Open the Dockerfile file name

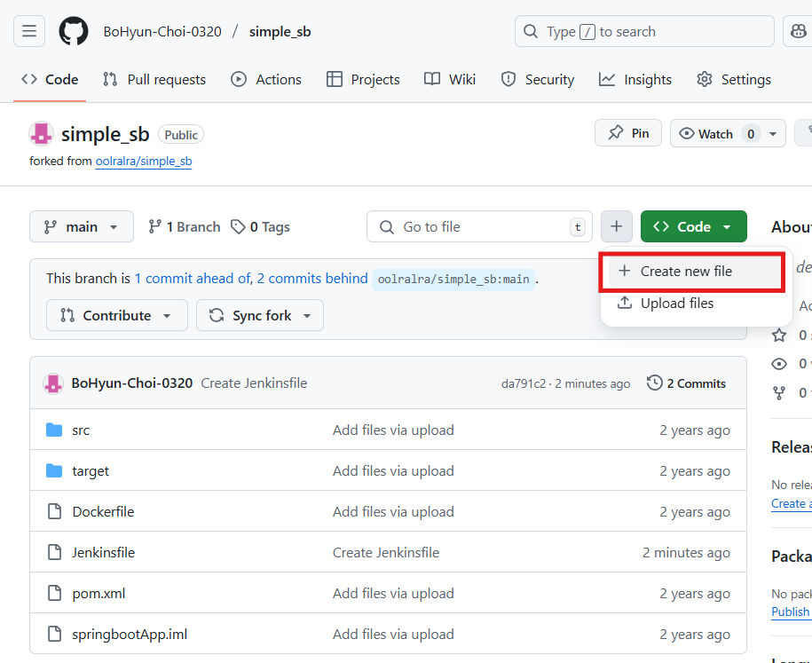click(103, 512)
